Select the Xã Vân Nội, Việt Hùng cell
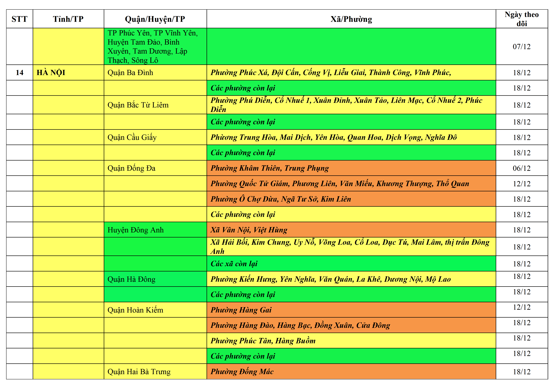 click(x=351, y=230)
